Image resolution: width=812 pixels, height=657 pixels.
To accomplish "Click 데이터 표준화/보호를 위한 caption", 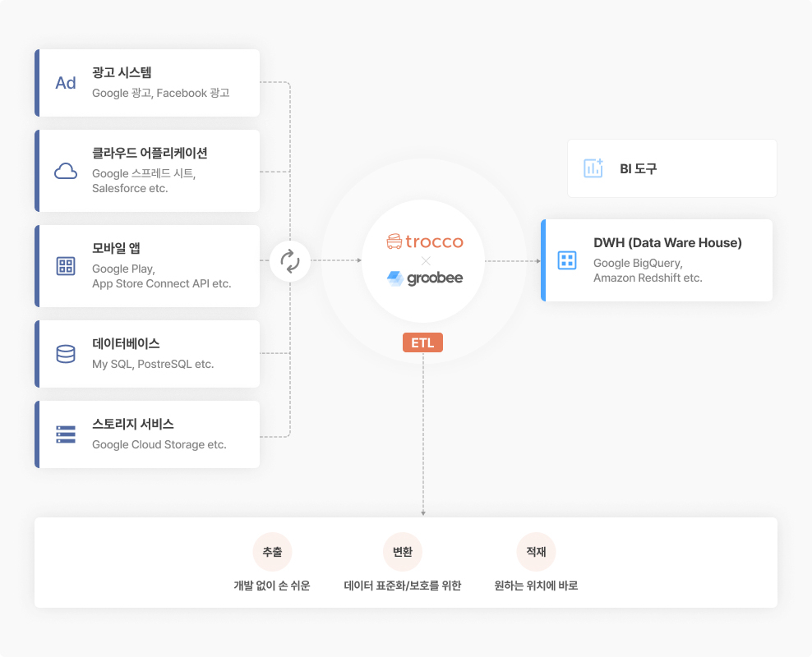I will click(403, 586).
